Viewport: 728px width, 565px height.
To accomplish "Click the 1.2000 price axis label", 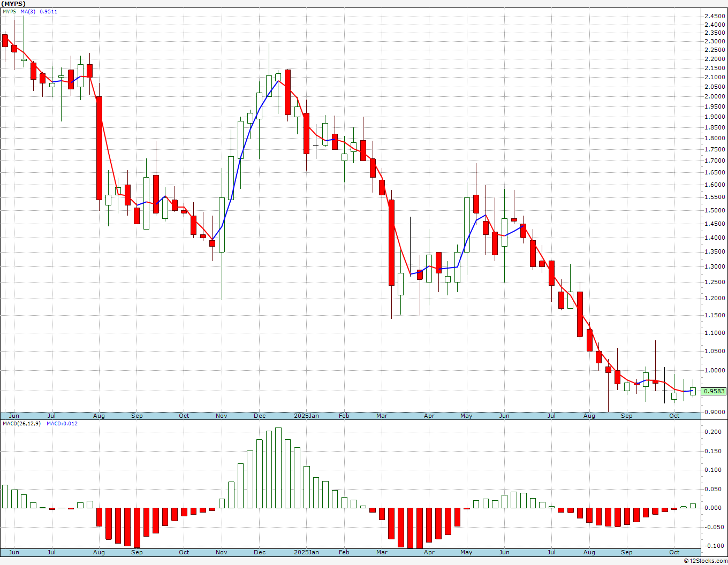I will [x=715, y=298].
